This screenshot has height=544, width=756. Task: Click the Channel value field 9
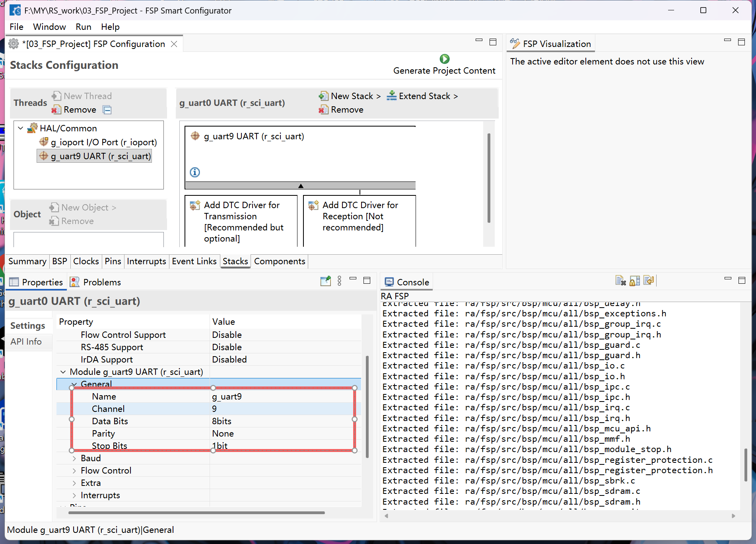point(285,409)
